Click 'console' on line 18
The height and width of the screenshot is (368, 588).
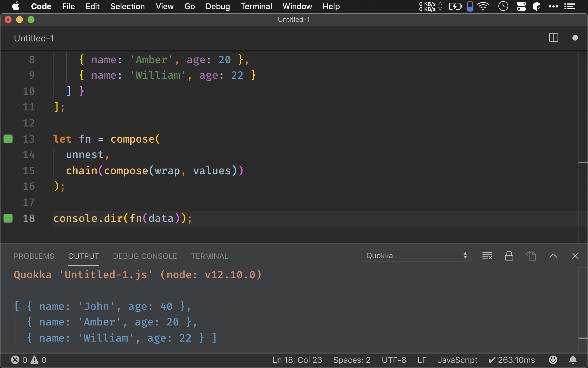coord(76,218)
